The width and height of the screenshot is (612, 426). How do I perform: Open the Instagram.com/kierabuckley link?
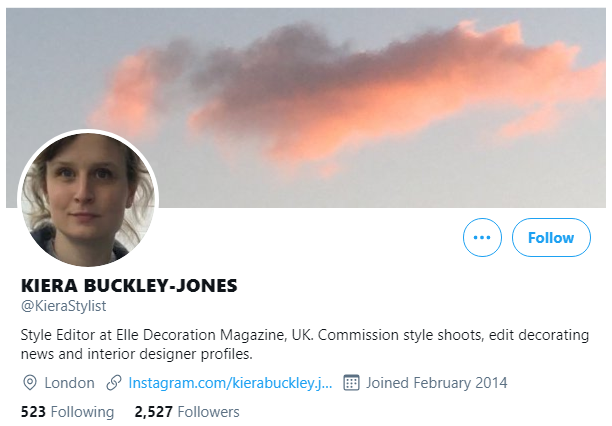click(230, 383)
